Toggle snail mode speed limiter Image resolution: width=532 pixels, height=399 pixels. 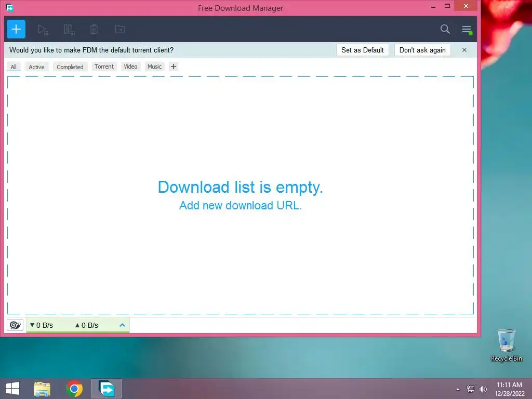(15, 325)
